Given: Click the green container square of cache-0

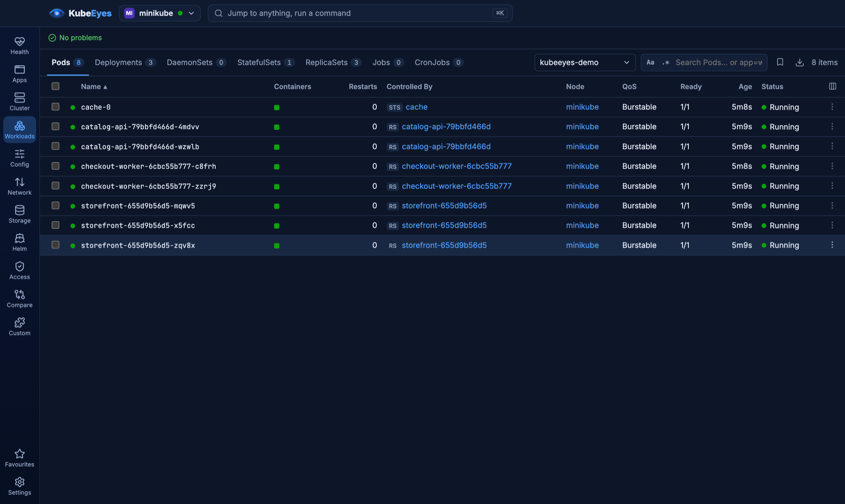Looking at the screenshot, I should point(277,108).
